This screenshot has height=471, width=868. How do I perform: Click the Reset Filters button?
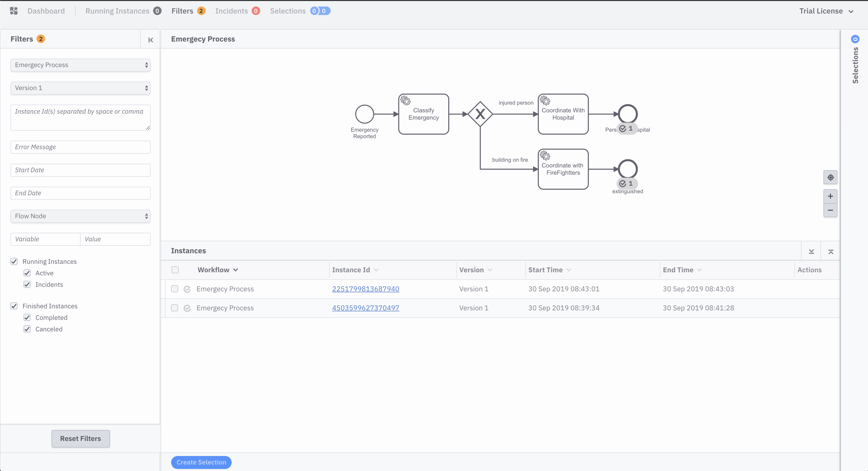pos(81,438)
